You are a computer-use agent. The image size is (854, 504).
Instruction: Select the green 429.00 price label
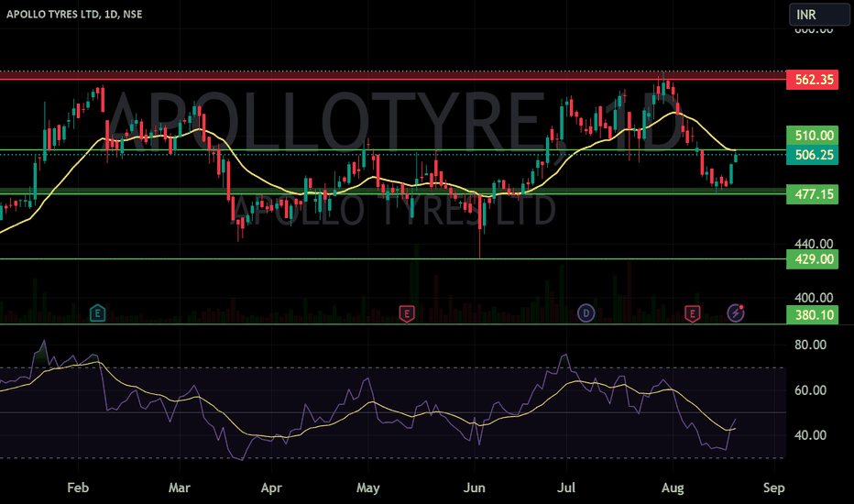pyautogui.click(x=812, y=258)
